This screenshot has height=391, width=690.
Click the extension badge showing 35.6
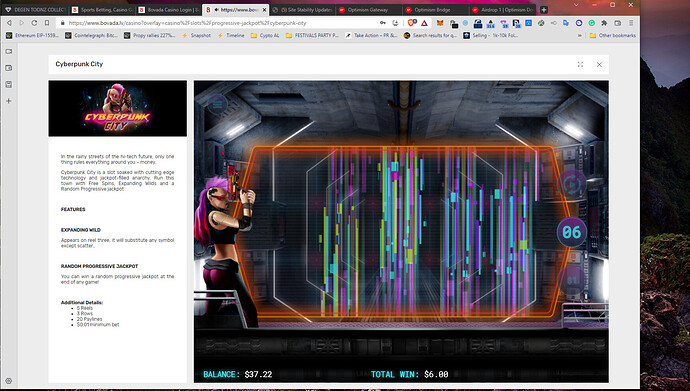(x=491, y=23)
